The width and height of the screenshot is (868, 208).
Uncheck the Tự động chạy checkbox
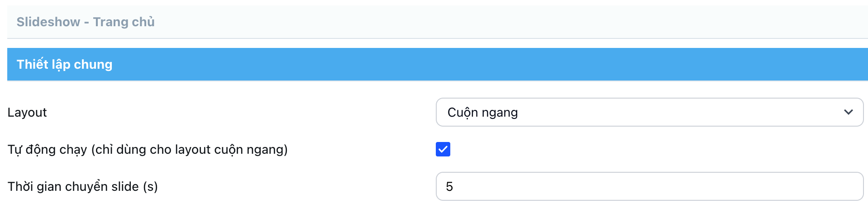pos(443,149)
